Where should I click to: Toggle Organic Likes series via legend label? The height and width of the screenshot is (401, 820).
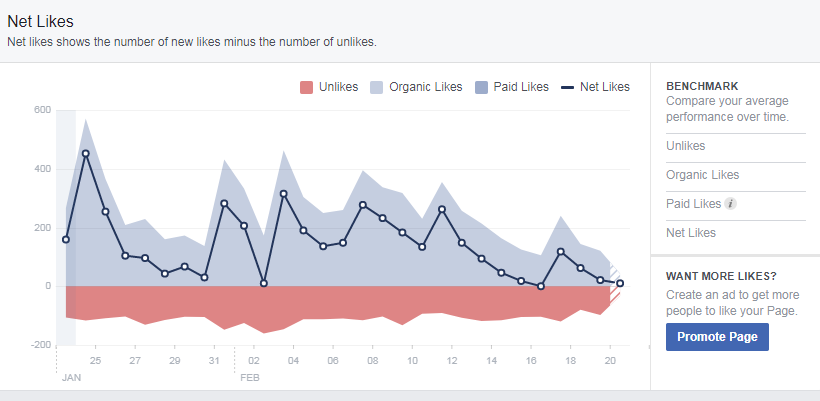pos(425,87)
